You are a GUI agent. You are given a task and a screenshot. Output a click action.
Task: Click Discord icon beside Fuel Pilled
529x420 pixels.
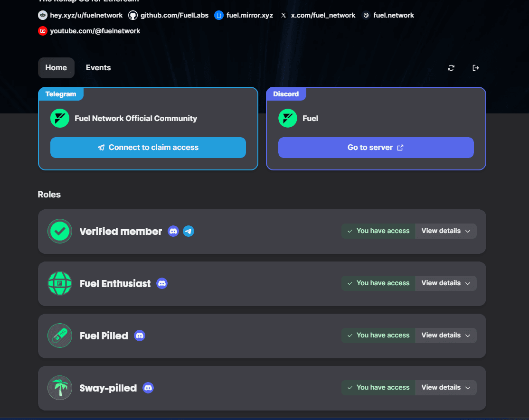point(140,336)
